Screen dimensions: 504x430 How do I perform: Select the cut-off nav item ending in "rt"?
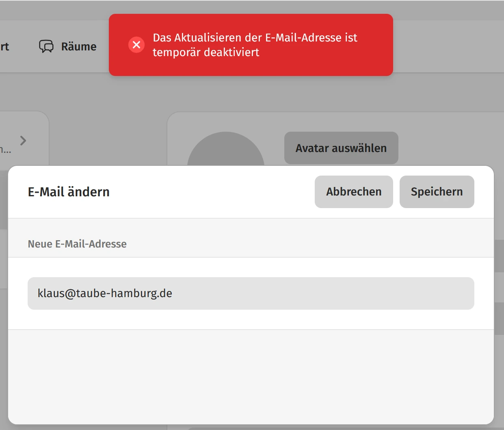pyautogui.click(x=4, y=47)
